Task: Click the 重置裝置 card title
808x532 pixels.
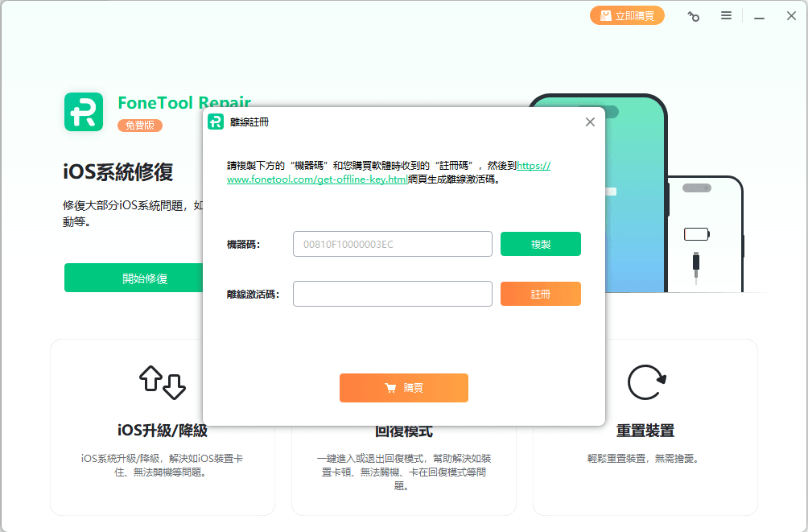Action: tap(645, 431)
